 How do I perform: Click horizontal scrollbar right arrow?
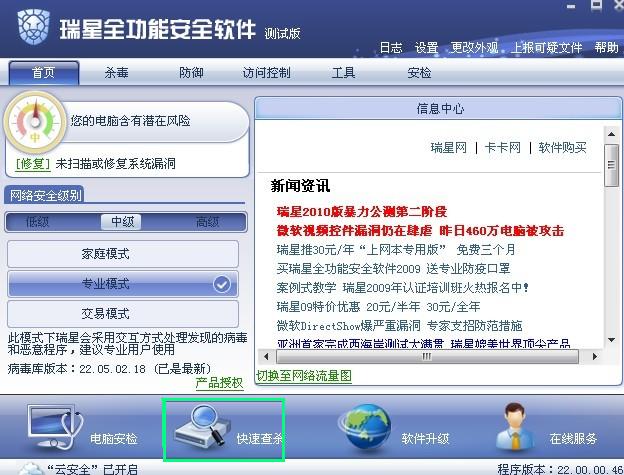[595, 356]
